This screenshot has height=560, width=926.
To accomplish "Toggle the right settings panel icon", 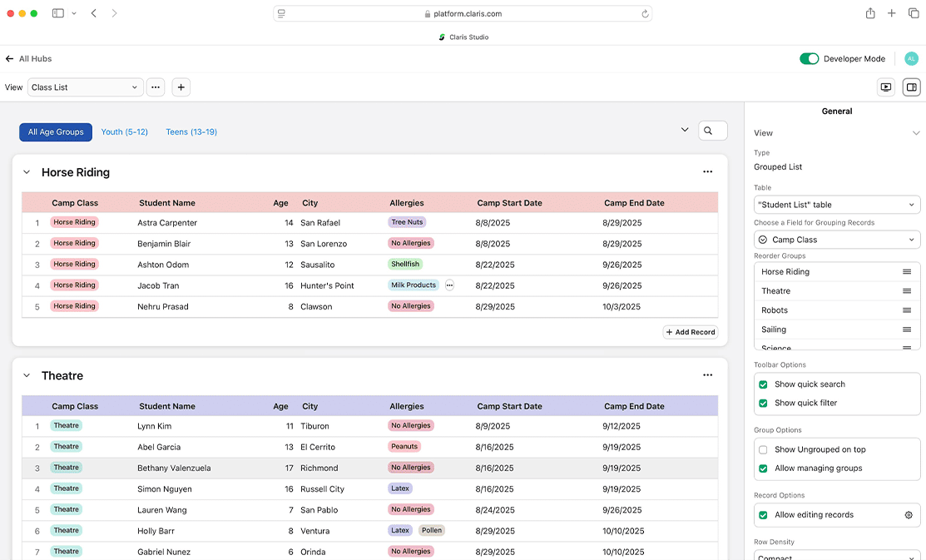I will [912, 87].
